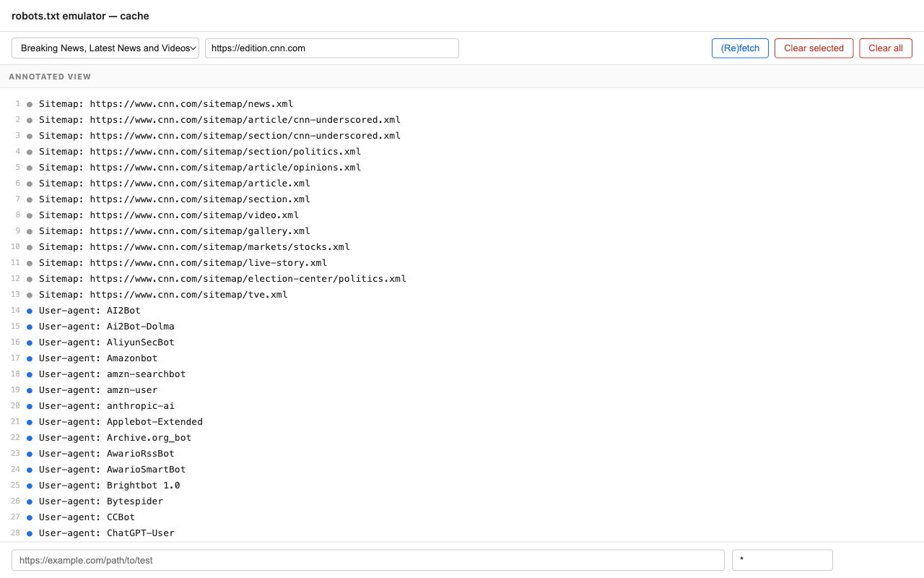
Task: Click the gray dot beside sitemap/article.xml line
Action: tap(30, 184)
